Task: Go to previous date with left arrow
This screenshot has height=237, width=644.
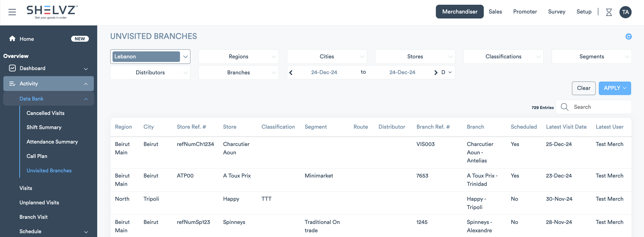Action: [x=291, y=73]
